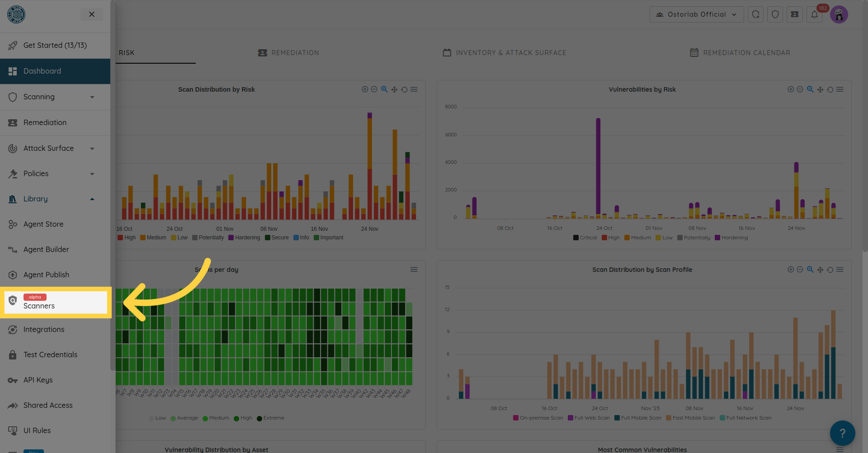Click reset zoom icon on Vulnerabilities by Risk chart

[x=830, y=89]
